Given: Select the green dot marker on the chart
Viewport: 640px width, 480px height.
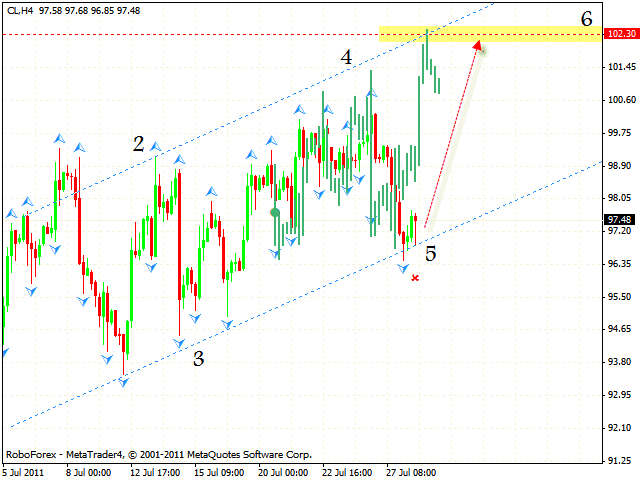Looking at the screenshot, I should pos(275,212).
